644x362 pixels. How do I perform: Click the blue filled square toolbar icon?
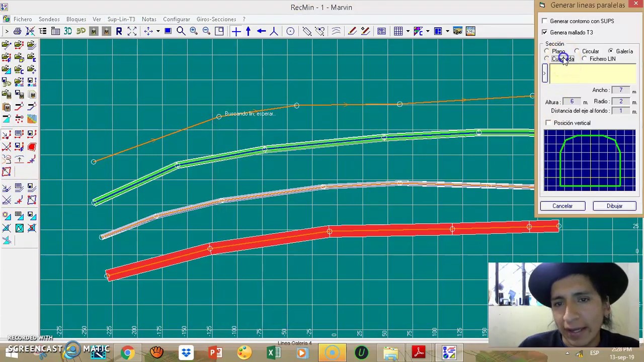pos(168,31)
